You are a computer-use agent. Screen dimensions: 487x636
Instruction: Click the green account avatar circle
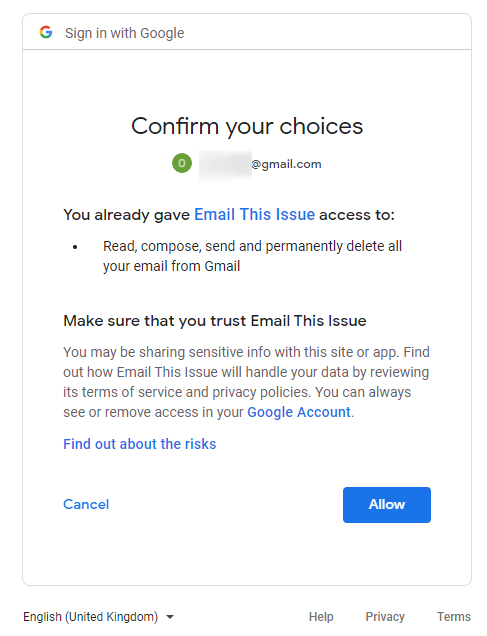182,163
